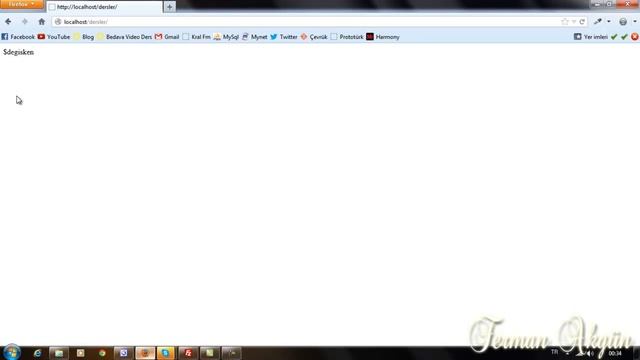Open the orange Firefox menu button
The image size is (640, 360).
(x=22, y=4)
